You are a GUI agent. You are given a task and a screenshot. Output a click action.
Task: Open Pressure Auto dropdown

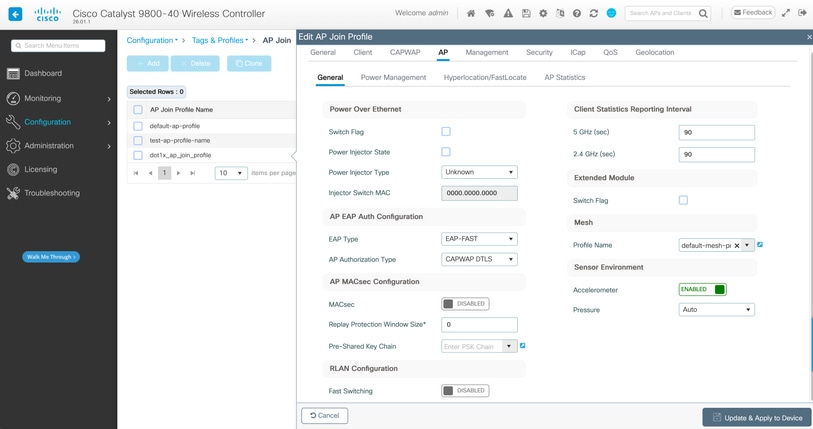pyautogui.click(x=717, y=310)
